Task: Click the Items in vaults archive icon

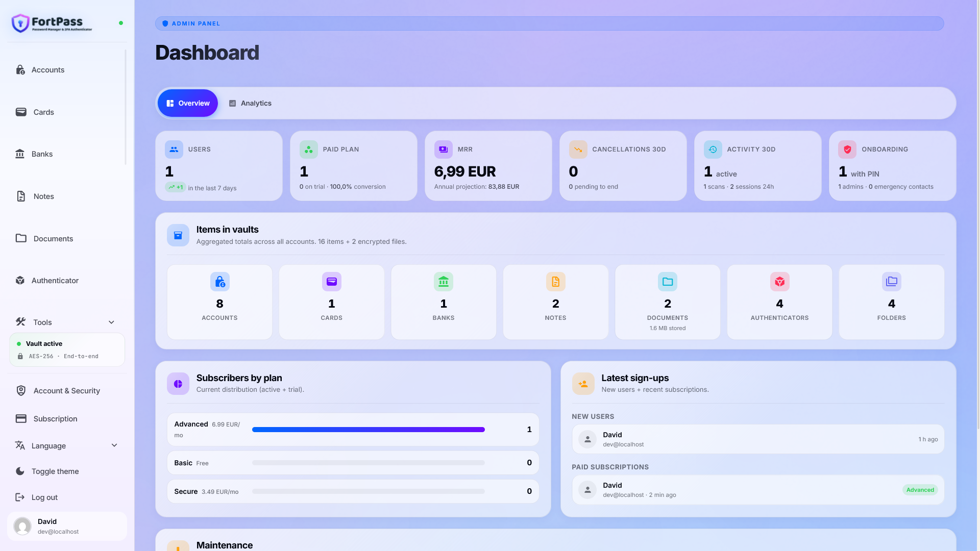Action: [x=178, y=235]
